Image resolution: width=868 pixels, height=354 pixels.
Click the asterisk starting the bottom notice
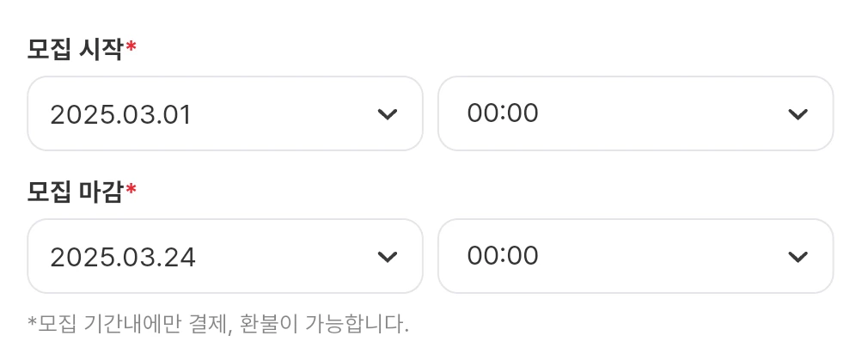pos(32,321)
